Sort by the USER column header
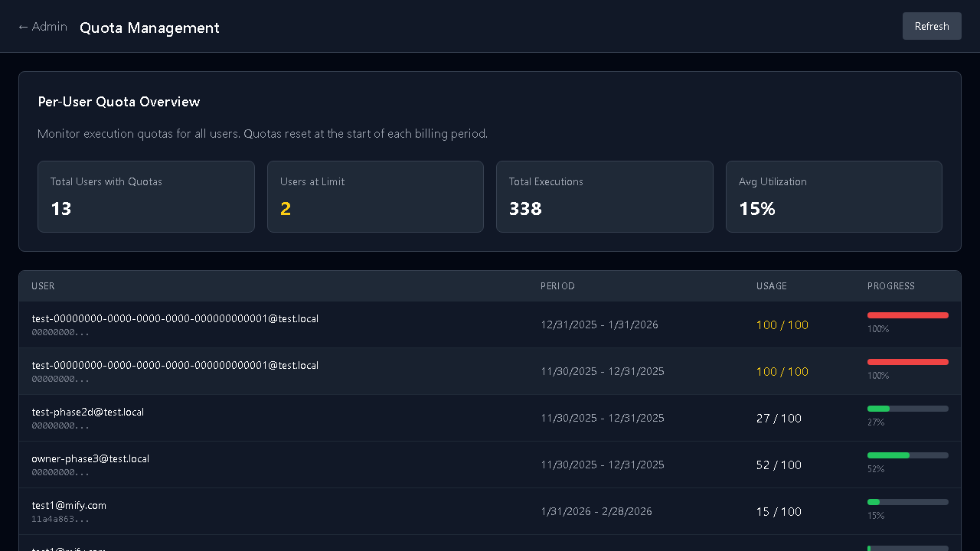Screen dimensions: 980x551 [43, 286]
